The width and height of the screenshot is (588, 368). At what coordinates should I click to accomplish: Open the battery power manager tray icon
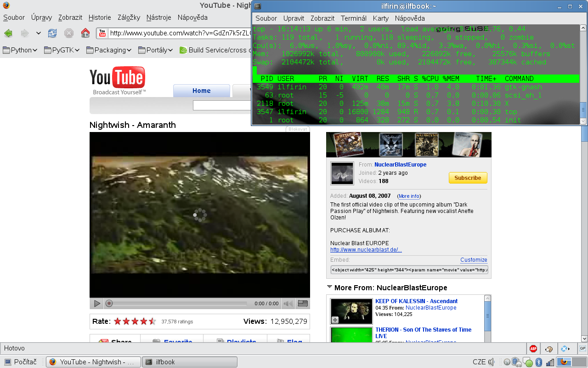[x=517, y=362]
